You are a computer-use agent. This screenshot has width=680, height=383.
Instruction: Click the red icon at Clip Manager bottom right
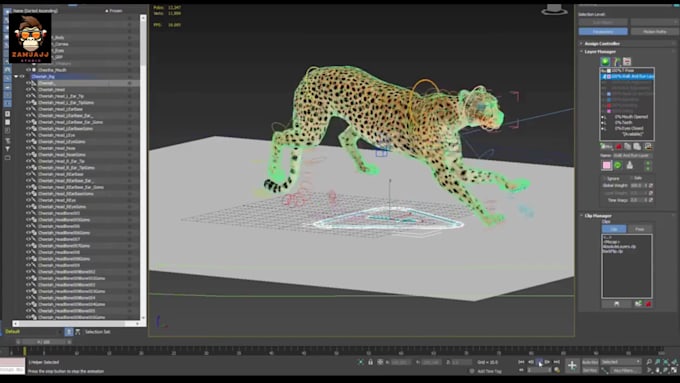[648, 304]
